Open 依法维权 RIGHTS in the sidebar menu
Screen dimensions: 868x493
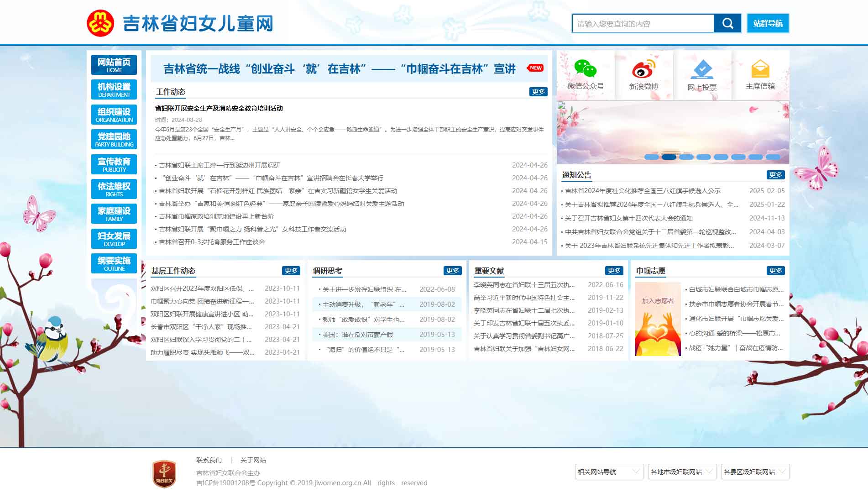tap(114, 189)
